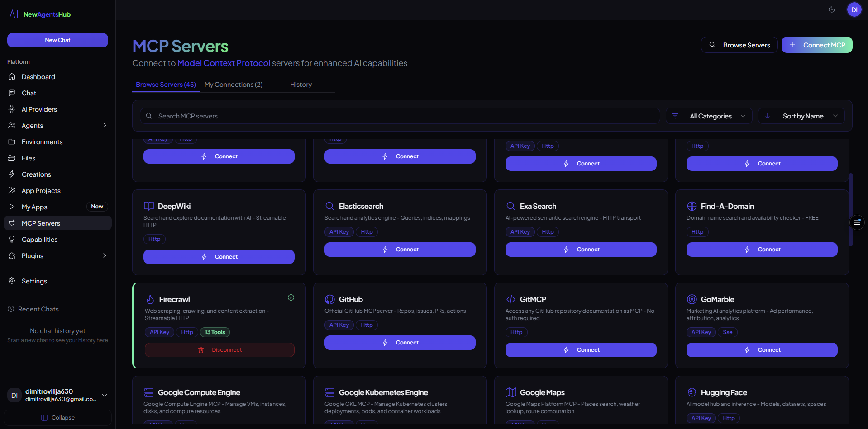Open Dashboard from sidebar
The image size is (868, 429).
tap(57, 77)
